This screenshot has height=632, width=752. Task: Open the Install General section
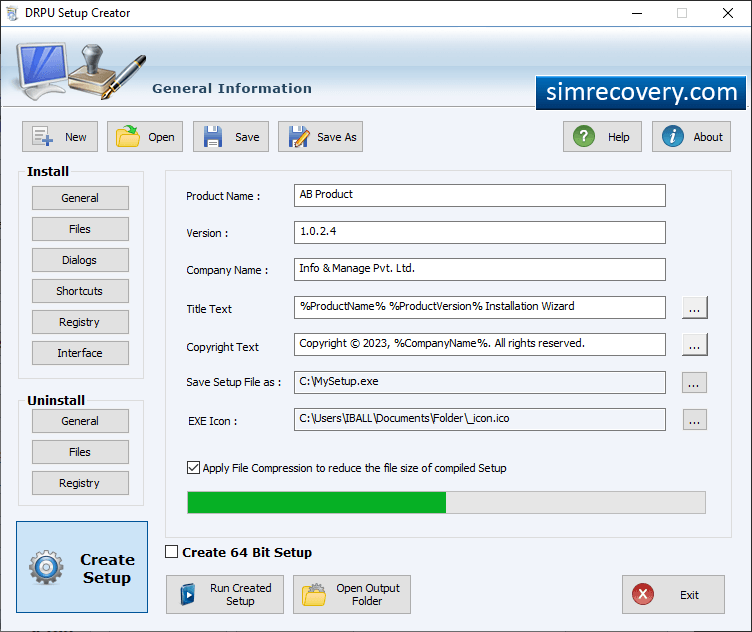(80, 198)
